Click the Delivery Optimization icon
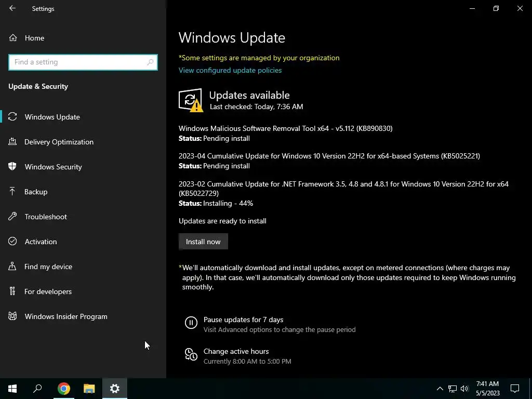The image size is (532, 399). (12, 142)
